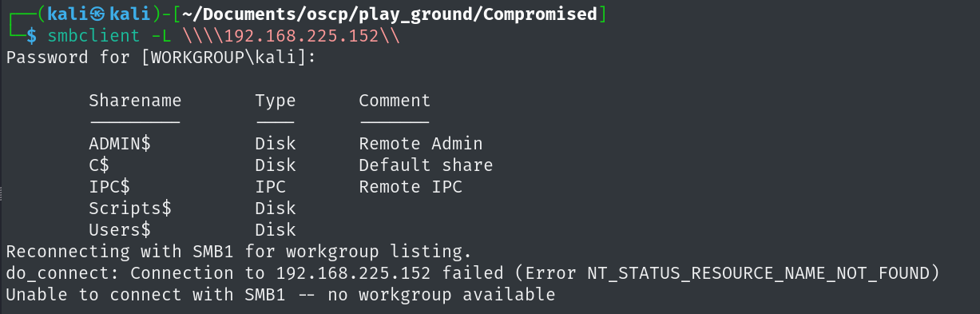Click the Comment column header

pyautogui.click(x=395, y=101)
